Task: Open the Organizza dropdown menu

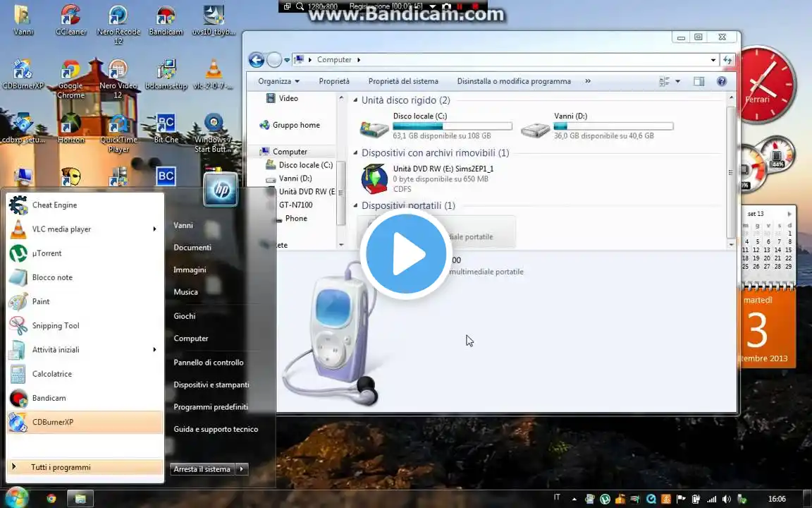Action: pos(278,81)
